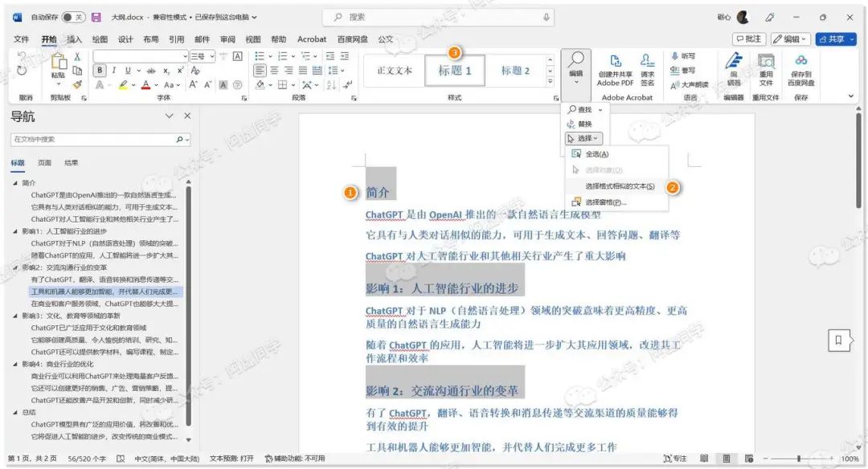Viewport: 868px width, 469px height.
Task: Click the 共享 share button
Action: pyautogui.click(x=835, y=39)
